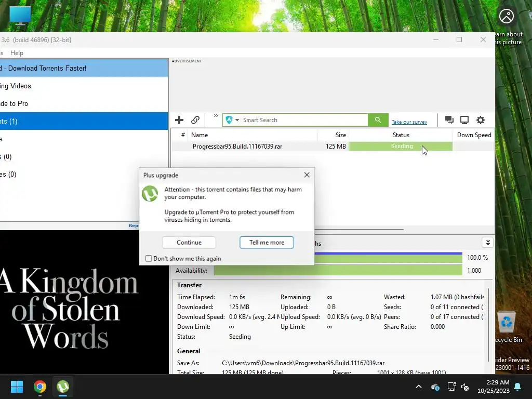Viewport: 532px width, 399px height.
Task: Click the Time Elapsed value 1m 6s
Action: [x=237, y=297]
